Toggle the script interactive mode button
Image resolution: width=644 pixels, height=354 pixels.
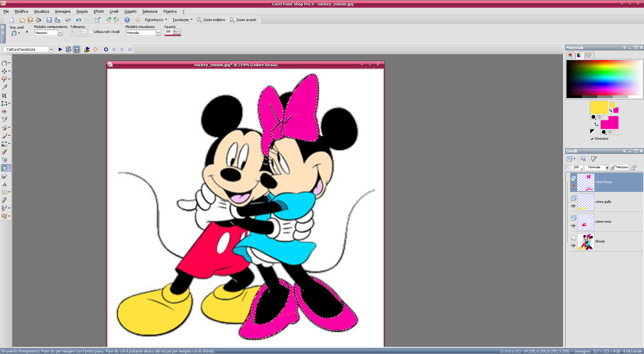click(x=77, y=49)
